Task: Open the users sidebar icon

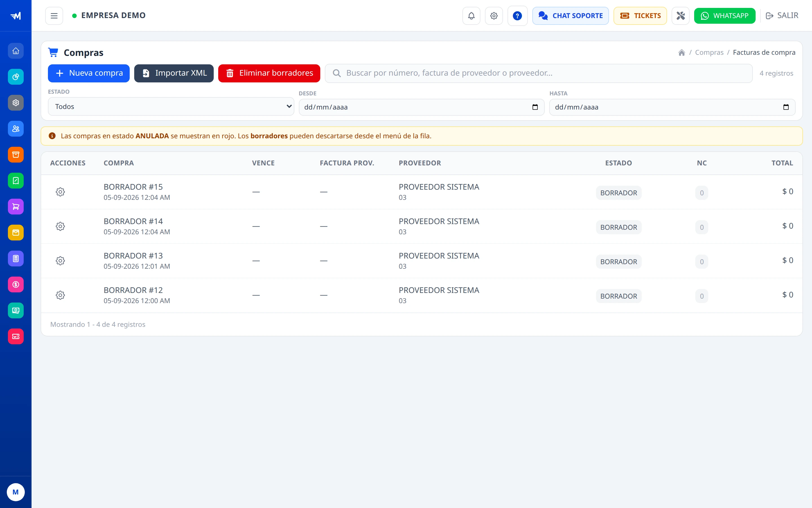Action: pos(16,129)
